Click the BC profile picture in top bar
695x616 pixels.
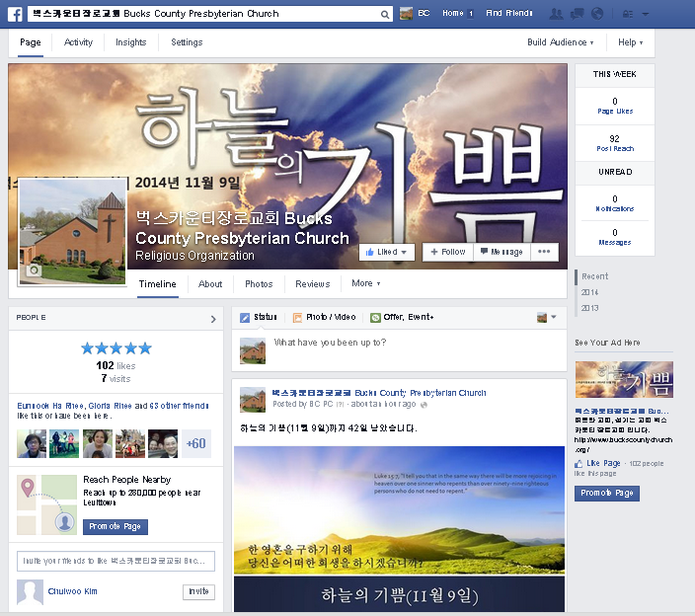406,14
